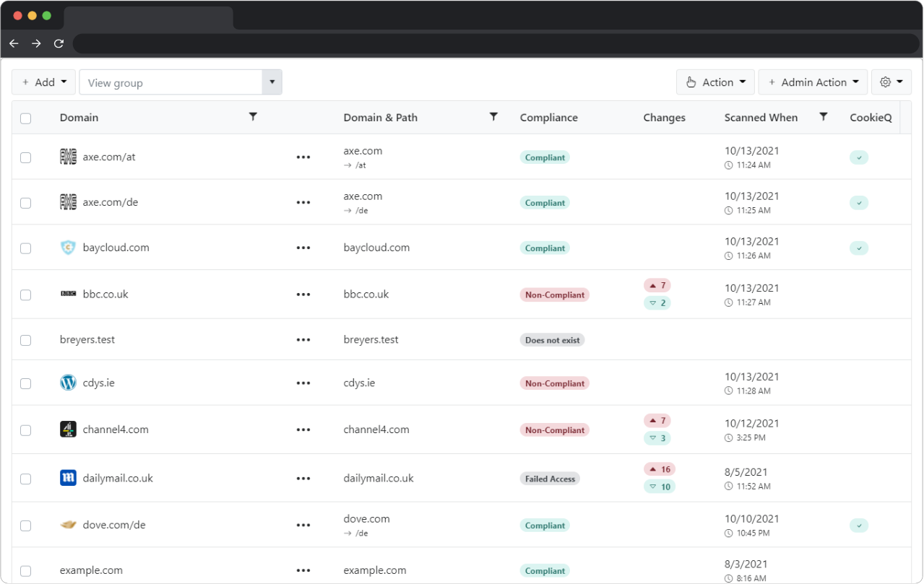Sort by the Compliance column header
The height and width of the screenshot is (584, 924).
click(548, 118)
